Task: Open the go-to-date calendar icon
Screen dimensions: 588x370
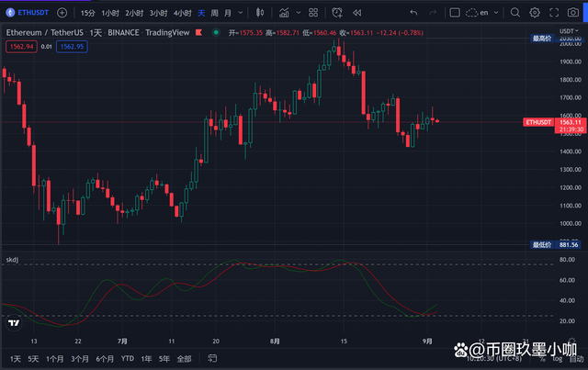Action: (x=212, y=358)
